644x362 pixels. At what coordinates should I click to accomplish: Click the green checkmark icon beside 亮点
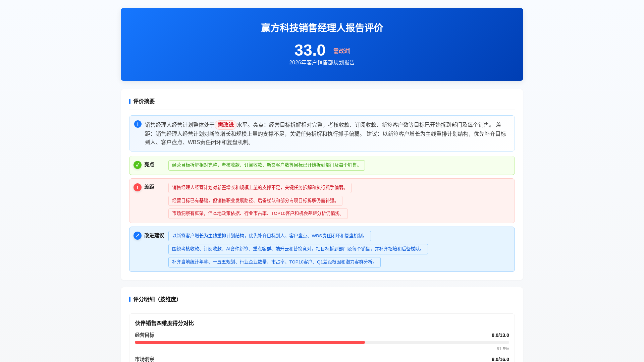(x=137, y=165)
